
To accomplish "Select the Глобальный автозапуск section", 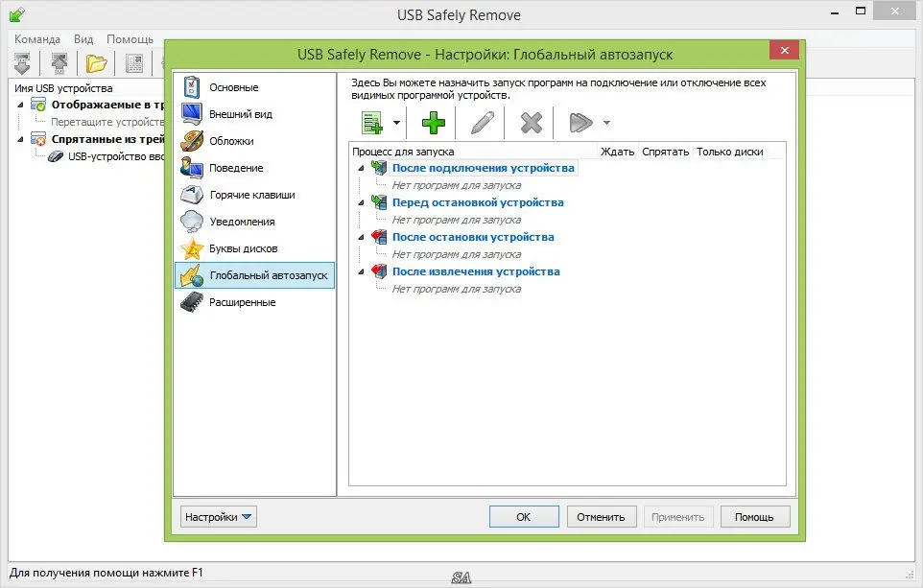I will click(255, 275).
